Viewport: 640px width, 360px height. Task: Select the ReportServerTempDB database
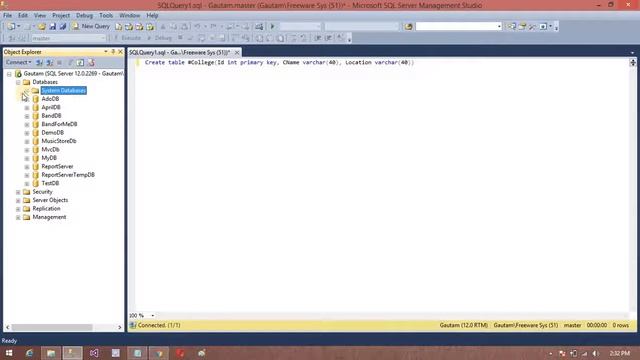click(68, 175)
